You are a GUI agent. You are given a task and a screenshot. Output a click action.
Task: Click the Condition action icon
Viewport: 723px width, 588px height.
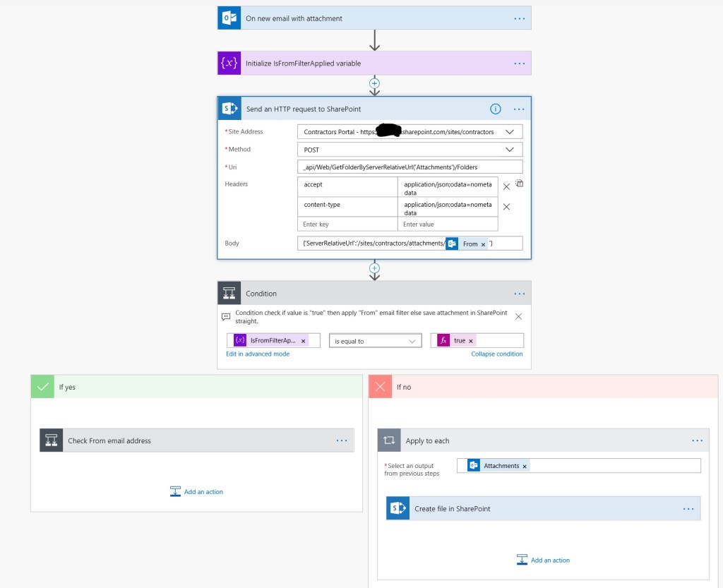229,293
